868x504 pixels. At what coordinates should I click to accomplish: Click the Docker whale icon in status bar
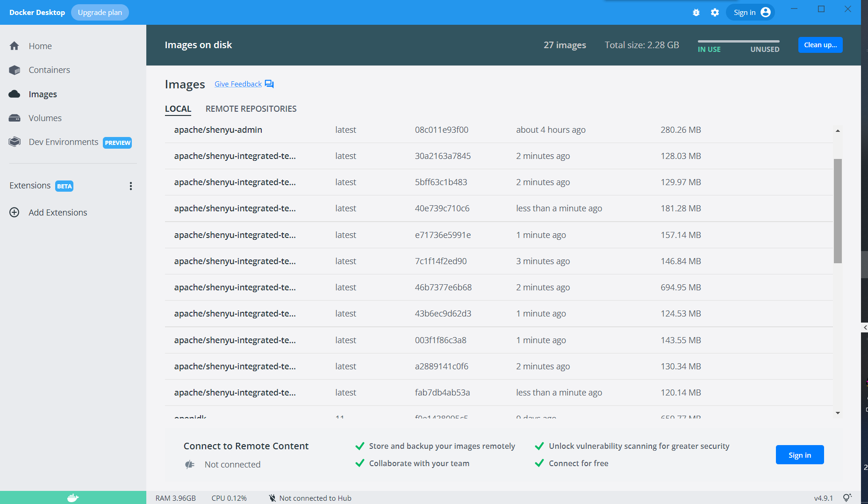click(x=73, y=498)
